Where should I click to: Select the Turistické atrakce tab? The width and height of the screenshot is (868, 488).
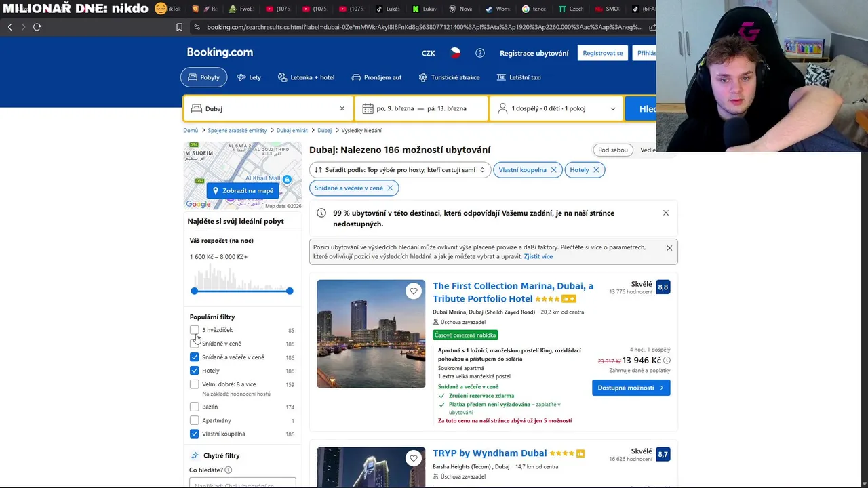[x=449, y=77]
